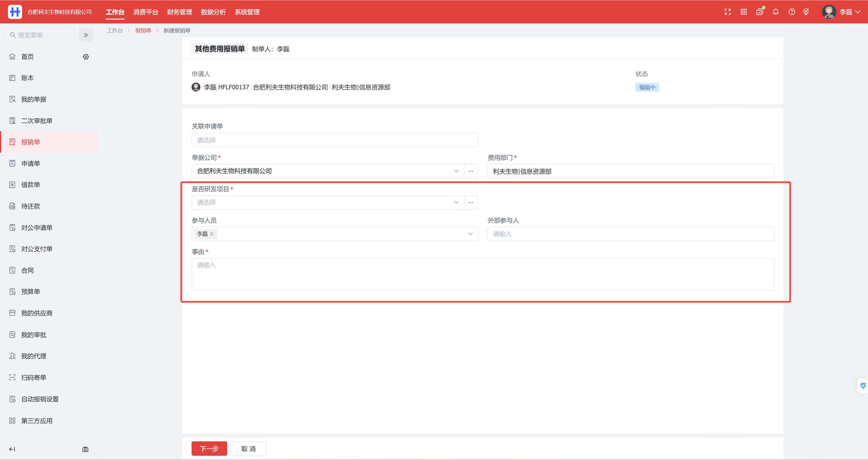The image size is (868, 460).
Task: Open the approval tasks icon with green dot
Action: click(x=759, y=12)
